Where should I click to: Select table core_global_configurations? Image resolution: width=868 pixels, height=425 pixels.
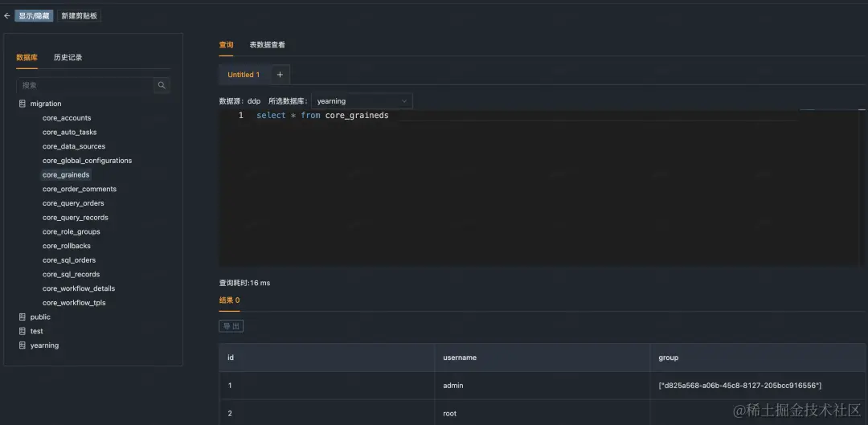tap(88, 161)
